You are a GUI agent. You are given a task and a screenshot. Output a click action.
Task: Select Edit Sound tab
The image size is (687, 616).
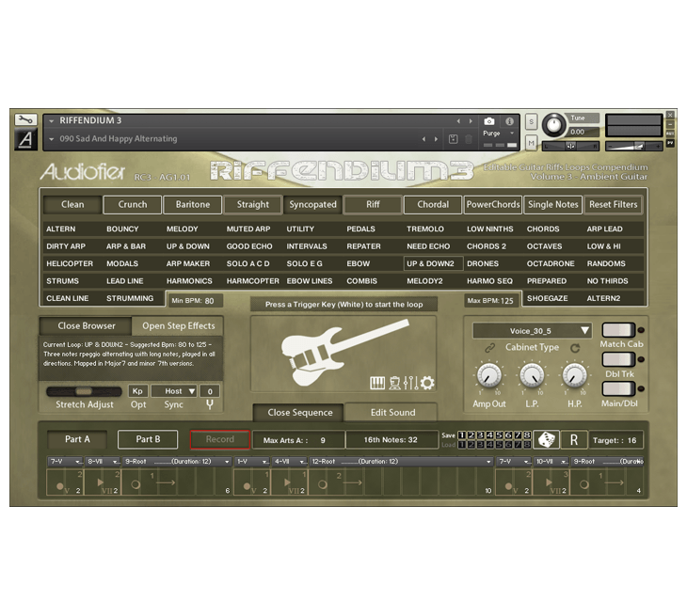coord(392,413)
